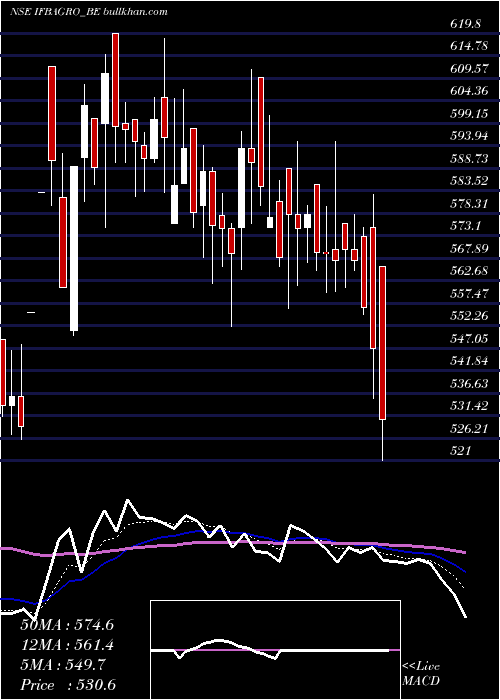The width and height of the screenshot is (500, 700).
Task: Select the 536.63 price axis label
Action: point(469,383)
